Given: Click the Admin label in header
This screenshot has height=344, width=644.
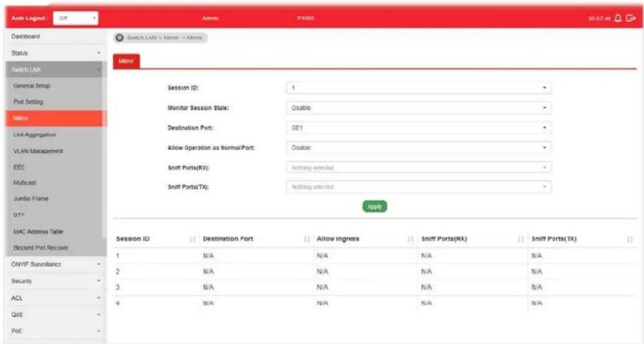Looking at the screenshot, I should [210, 18].
